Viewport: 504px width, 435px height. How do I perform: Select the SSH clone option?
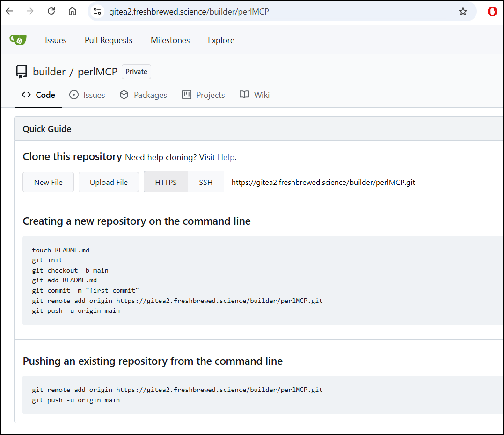point(206,182)
